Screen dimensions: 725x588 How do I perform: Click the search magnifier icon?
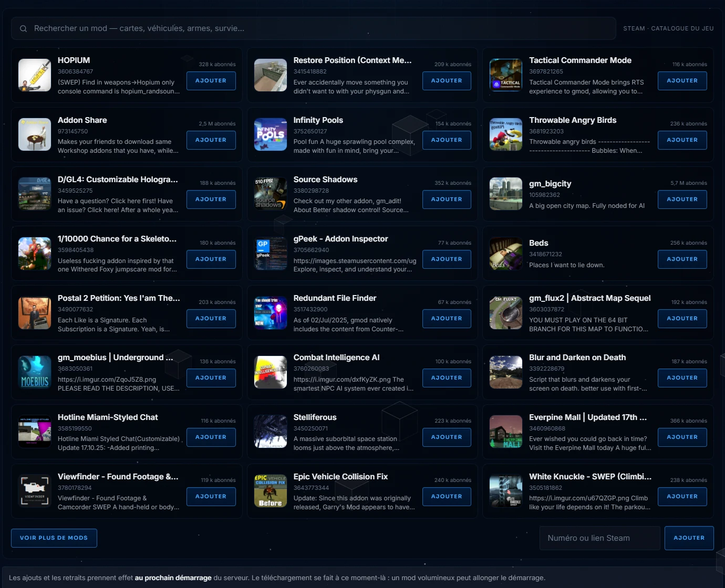23,28
